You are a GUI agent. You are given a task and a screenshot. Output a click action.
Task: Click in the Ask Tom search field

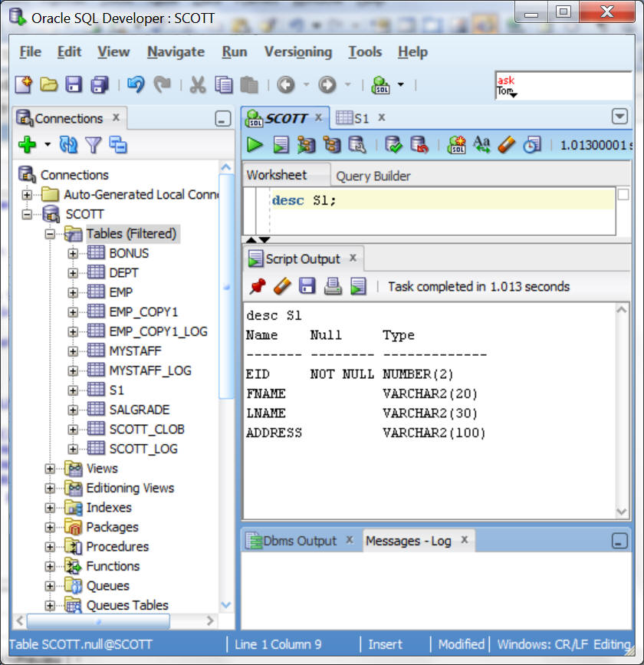(x=563, y=85)
